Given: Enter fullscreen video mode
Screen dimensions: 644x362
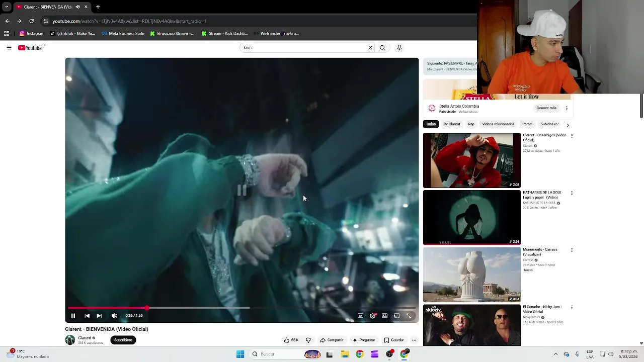Looking at the screenshot, I should point(409,316).
